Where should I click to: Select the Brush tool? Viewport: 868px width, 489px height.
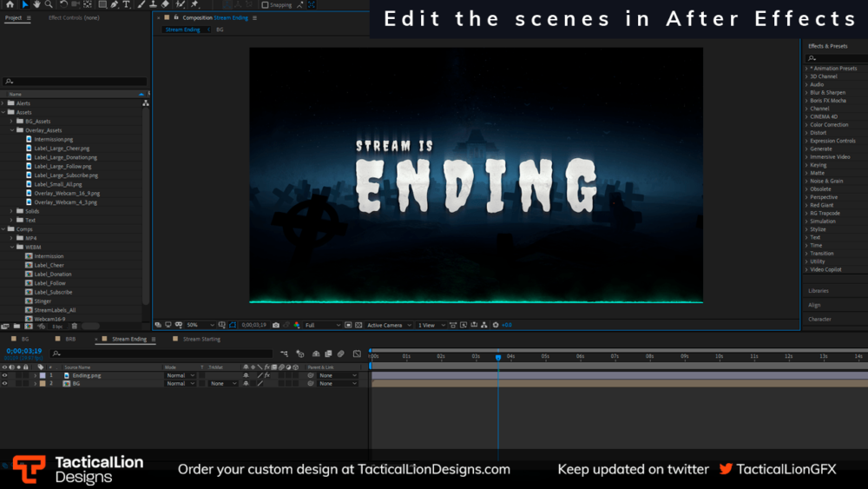[141, 4]
